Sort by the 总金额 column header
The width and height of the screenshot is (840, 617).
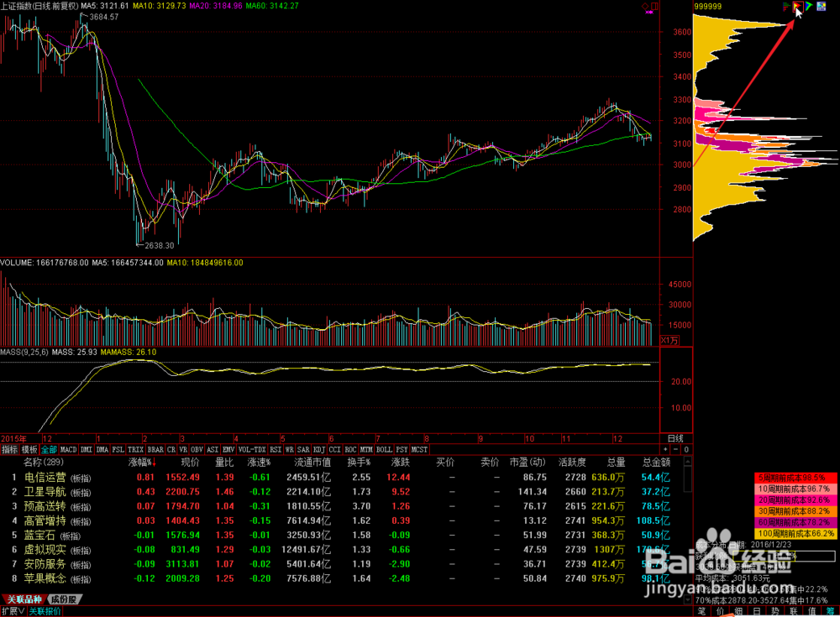click(x=656, y=463)
